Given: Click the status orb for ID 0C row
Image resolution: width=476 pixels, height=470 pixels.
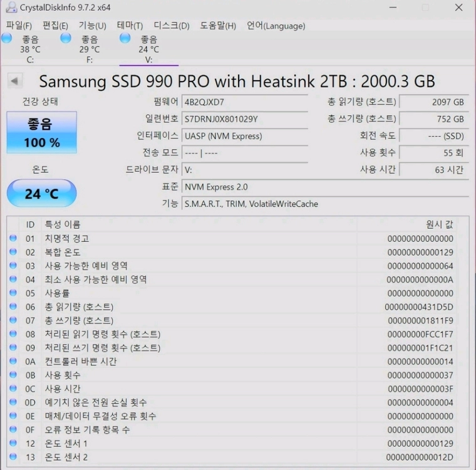Looking at the screenshot, I should point(13,389).
